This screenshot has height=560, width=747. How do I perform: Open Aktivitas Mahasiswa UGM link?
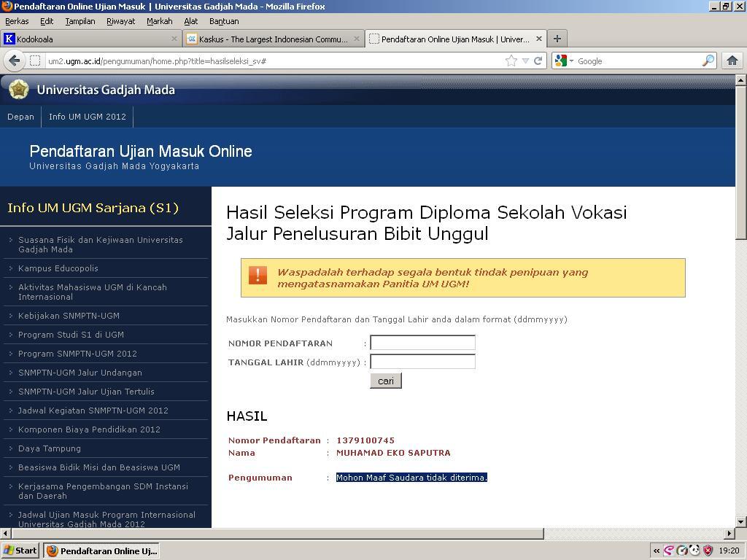tap(93, 292)
